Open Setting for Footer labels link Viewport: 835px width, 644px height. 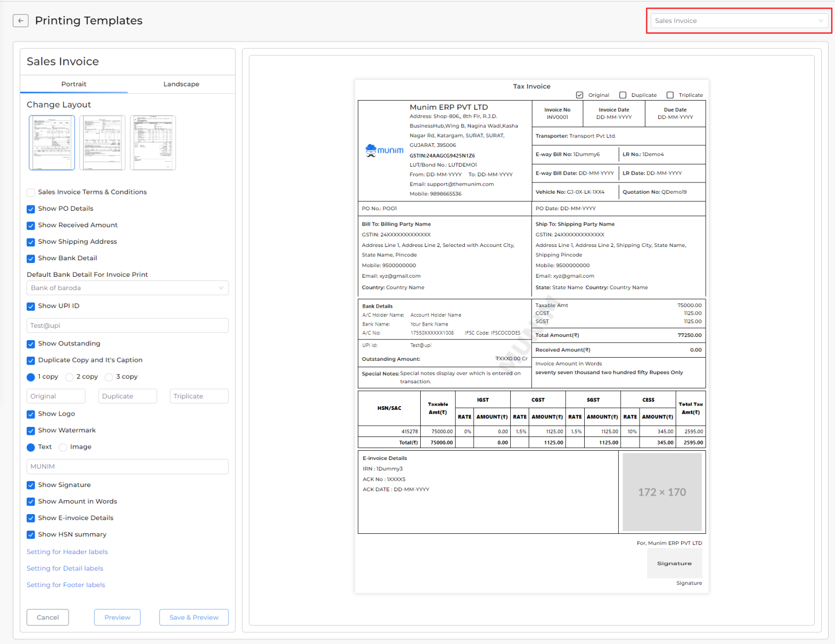[66, 585]
